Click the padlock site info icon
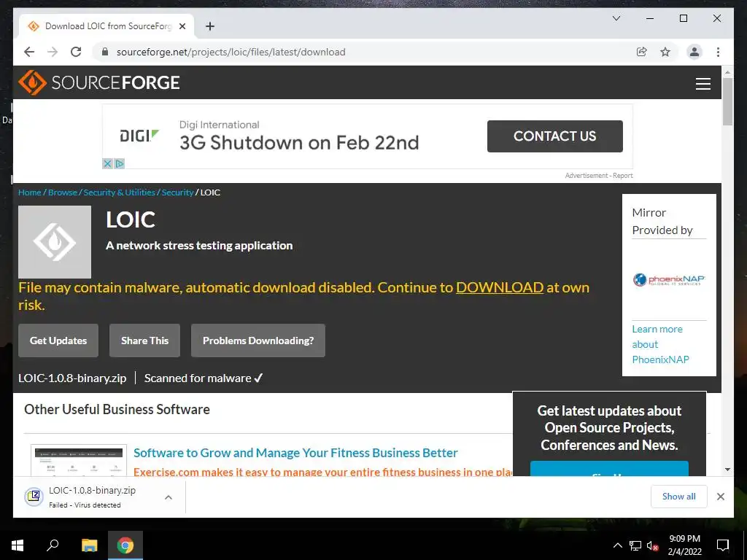 pos(105,52)
